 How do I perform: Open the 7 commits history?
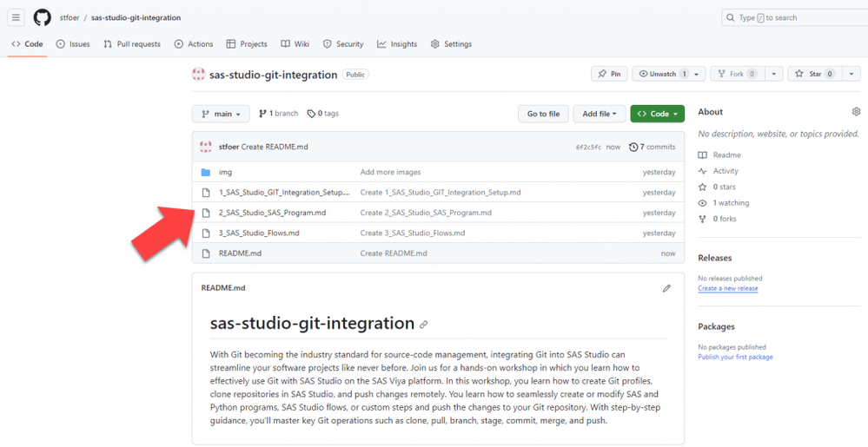click(652, 147)
